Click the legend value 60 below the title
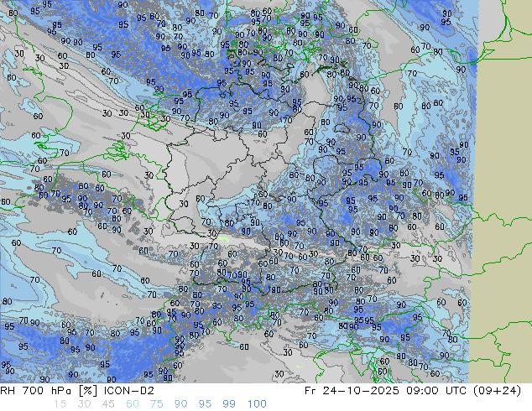This screenshot has width=532, height=411. pyautogui.click(x=133, y=404)
